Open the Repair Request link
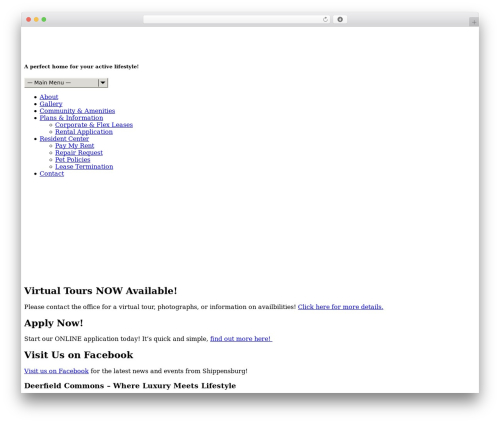The height and width of the screenshot is (423, 500). coord(79,153)
